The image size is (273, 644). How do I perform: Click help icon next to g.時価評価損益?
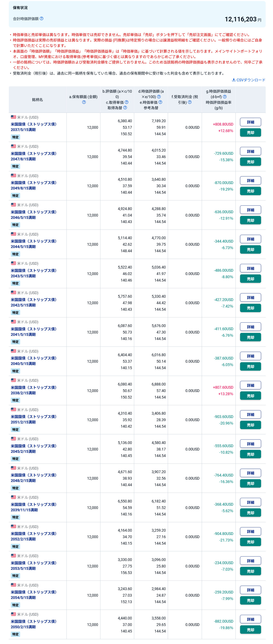(x=225, y=96)
